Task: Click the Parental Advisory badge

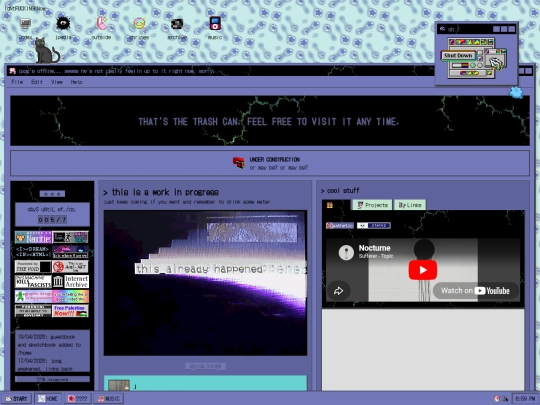Action: coord(33,311)
